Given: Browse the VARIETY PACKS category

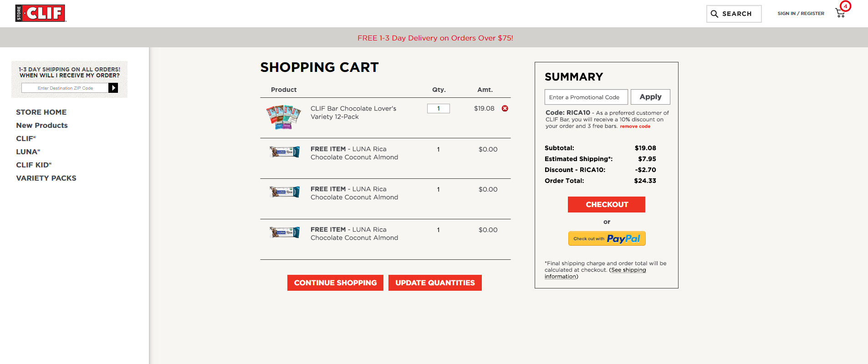Looking at the screenshot, I should coord(46,178).
